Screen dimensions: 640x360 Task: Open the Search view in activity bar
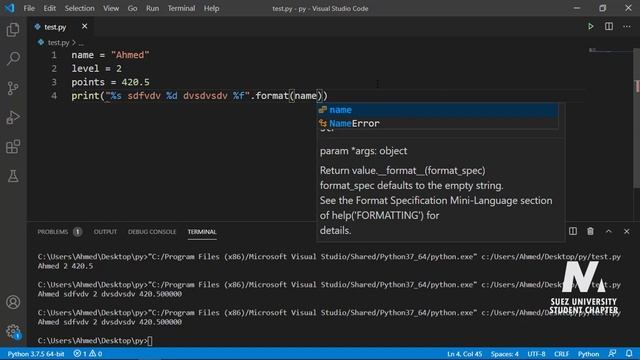coord(13,59)
